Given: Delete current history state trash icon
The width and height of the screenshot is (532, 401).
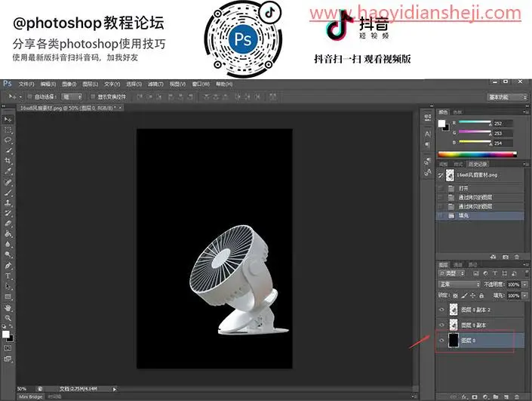Looking at the screenshot, I should 517,257.
